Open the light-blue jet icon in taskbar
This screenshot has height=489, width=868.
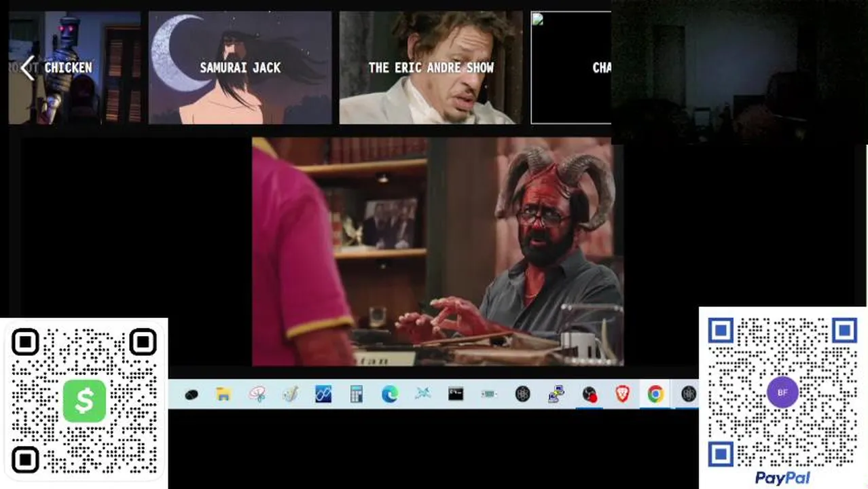tap(422, 394)
